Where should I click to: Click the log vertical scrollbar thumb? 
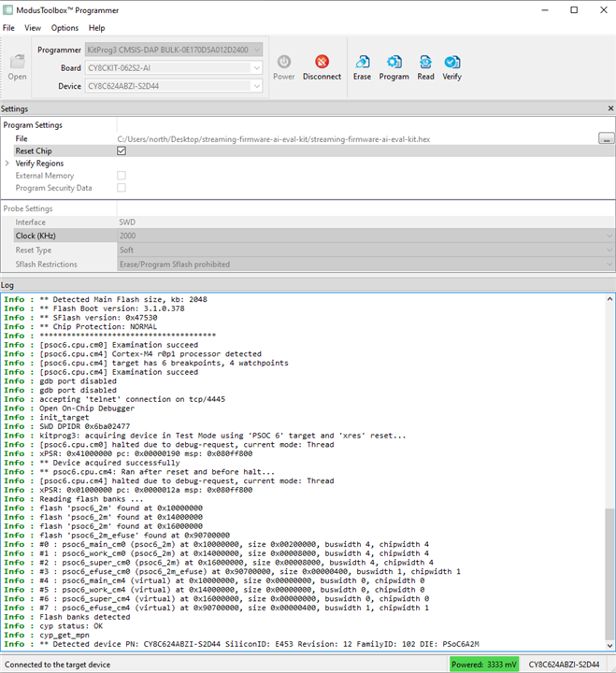pos(609,574)
